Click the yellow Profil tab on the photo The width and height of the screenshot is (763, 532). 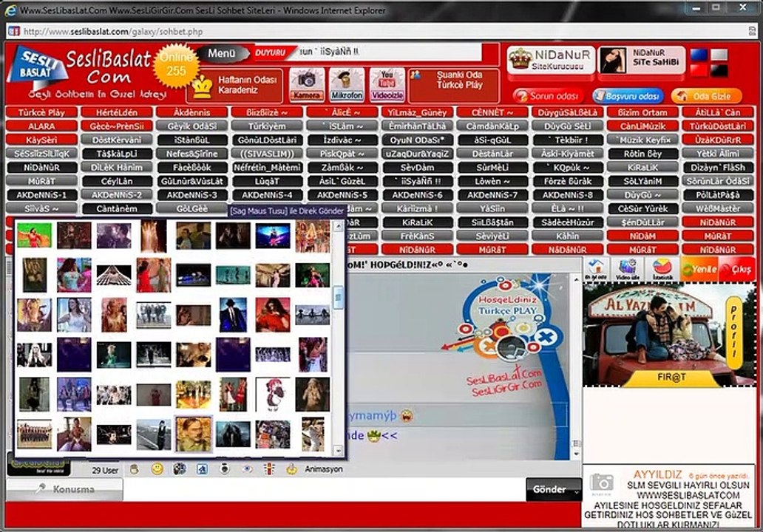[x=734, y=332]
